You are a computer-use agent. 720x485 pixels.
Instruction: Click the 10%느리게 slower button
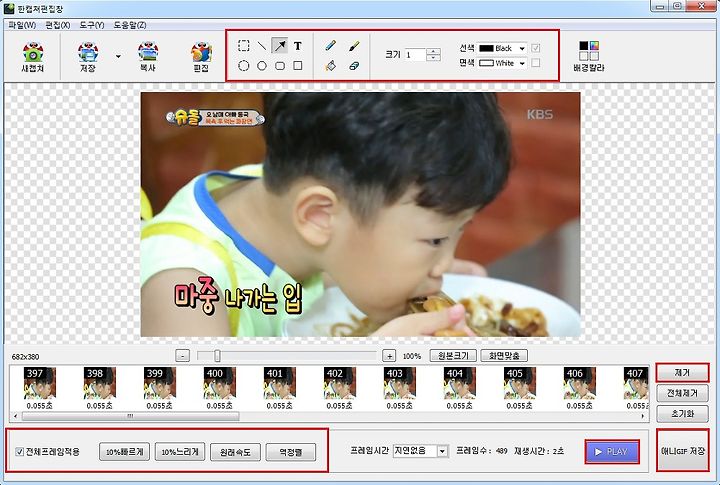[180, 452]
